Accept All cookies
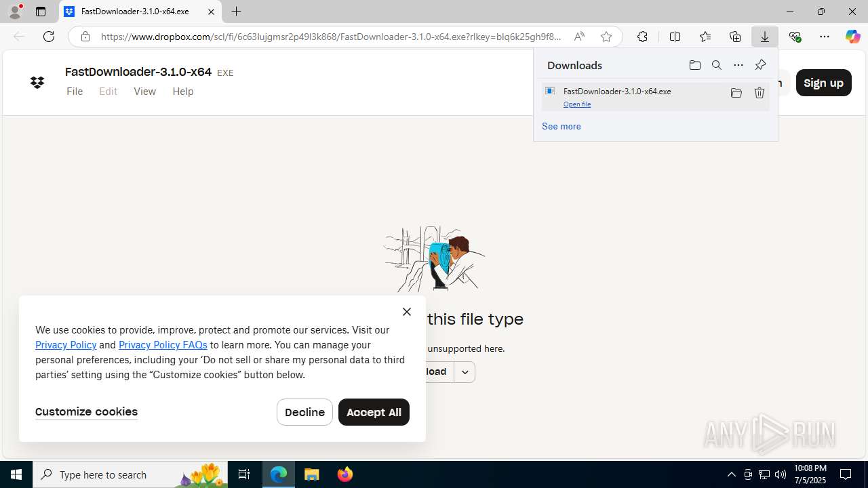 [x=374, y=412]
